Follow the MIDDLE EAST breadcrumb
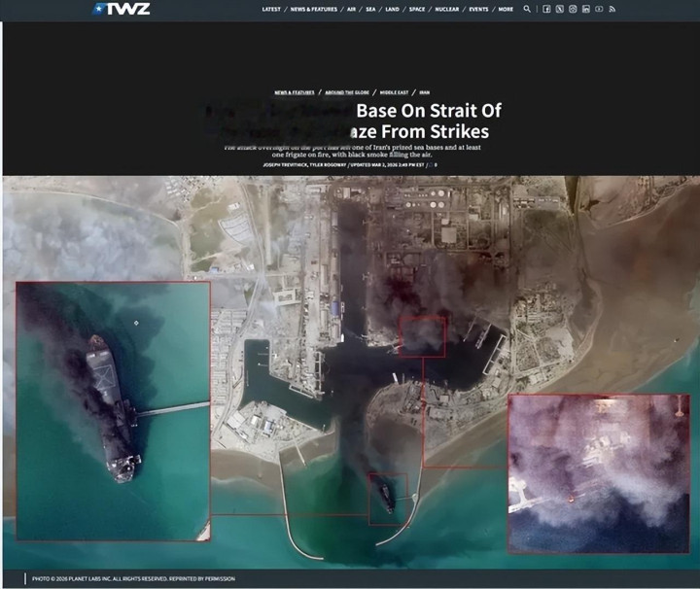 [394, 92]
